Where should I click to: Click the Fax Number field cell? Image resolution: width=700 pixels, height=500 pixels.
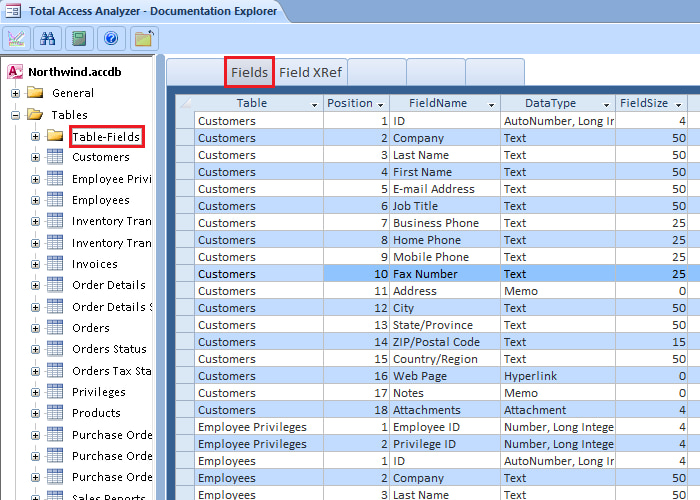point(445,274)
